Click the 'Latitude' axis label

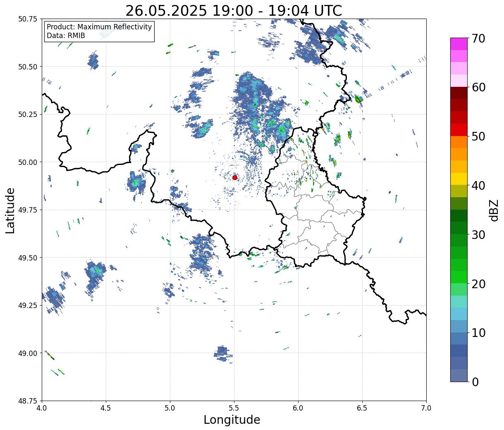[10, 210]
